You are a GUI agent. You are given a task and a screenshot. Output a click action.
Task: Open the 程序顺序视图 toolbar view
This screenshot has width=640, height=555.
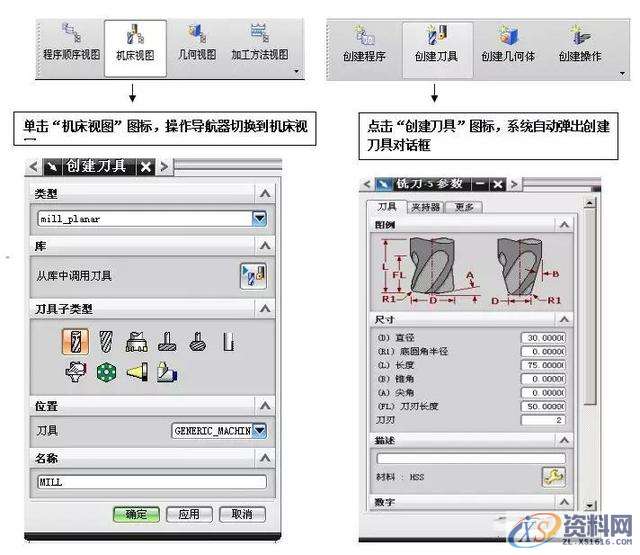pos(72,43)
